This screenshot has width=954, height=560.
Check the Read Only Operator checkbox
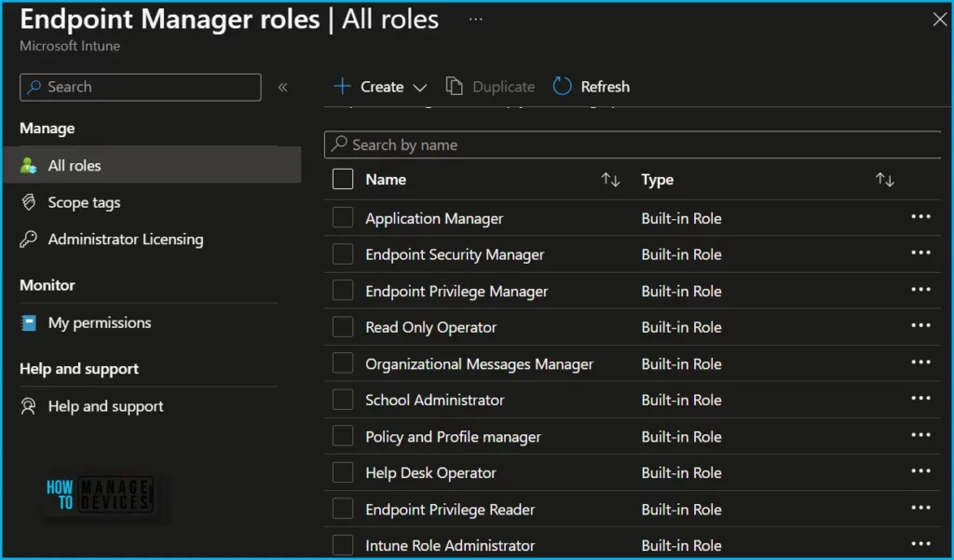click(x=343, y=327)
